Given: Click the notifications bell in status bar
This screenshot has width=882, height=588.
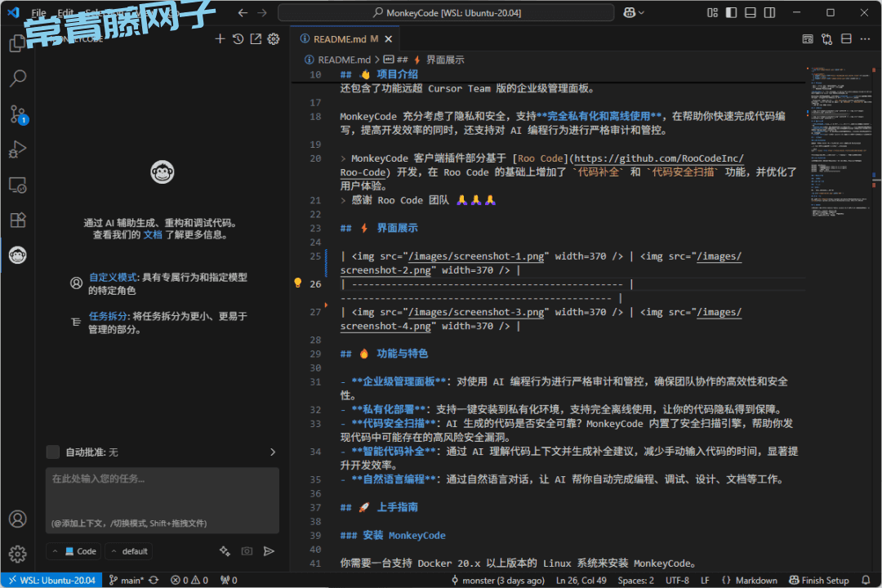Looking at the screenshot, I should (866, 580).
